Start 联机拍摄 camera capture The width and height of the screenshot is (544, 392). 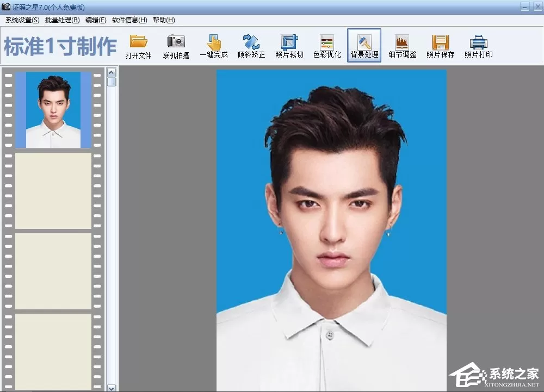(176, 46)
